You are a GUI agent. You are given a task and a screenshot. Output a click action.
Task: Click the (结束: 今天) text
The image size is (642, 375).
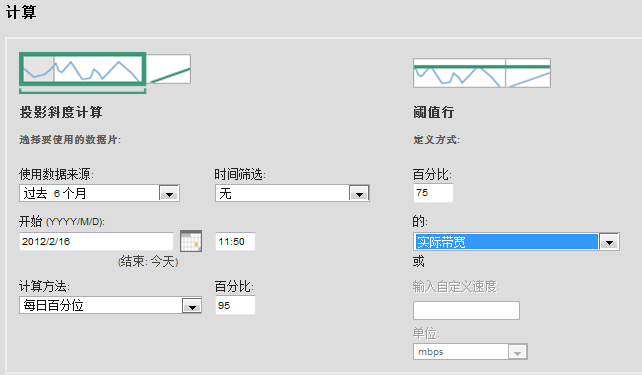pyautogui.click(x=148, y=261)
